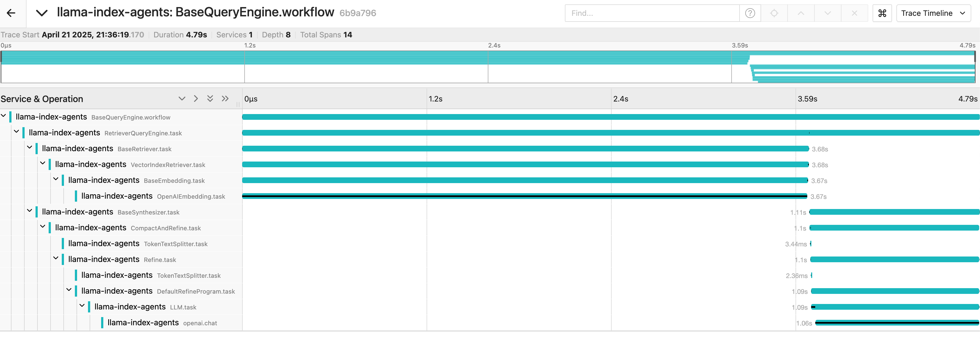Viewport: 980px width, 340px height.
Task: Open keyboard shortcuts command icon
Action: click(882, 13)
